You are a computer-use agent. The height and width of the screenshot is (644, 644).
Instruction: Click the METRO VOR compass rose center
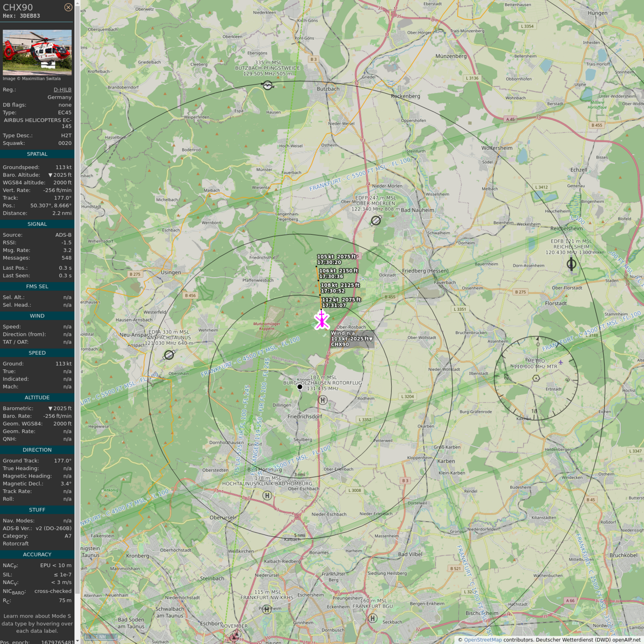536,378
